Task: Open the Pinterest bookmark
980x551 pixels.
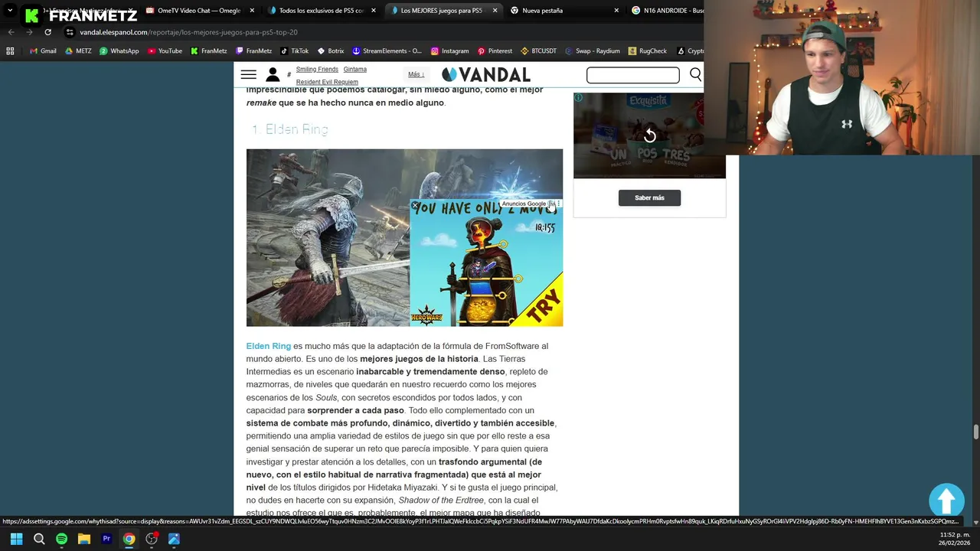Action: coord(495,51)
